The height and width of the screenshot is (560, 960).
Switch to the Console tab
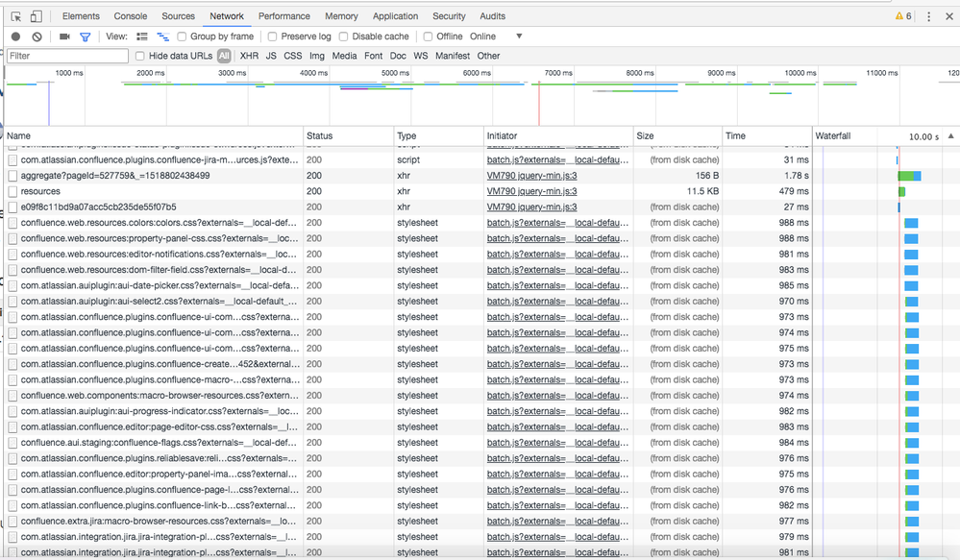pos(130,15)
